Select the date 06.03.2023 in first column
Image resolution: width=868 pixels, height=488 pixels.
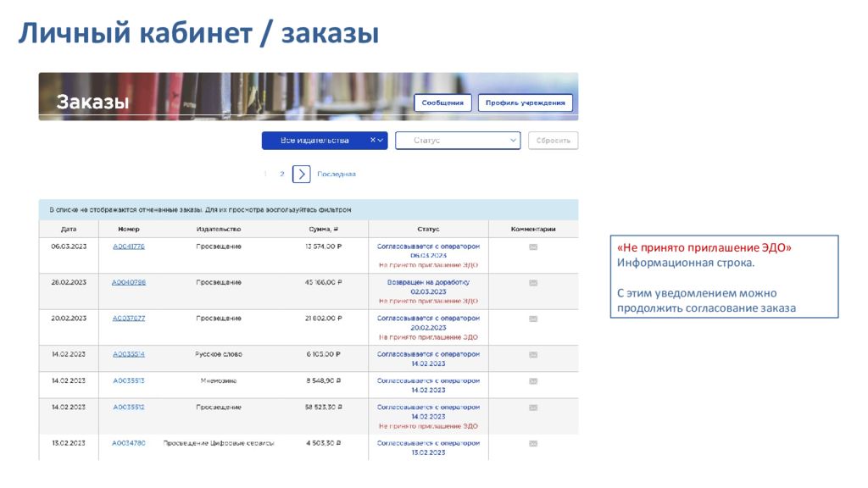point(69,247)
